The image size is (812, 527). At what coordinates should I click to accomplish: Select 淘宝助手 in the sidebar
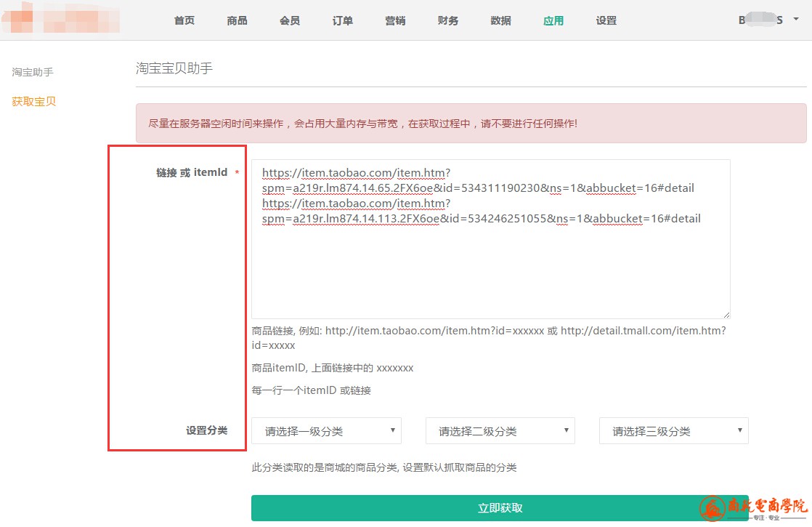pyautogui.click(x=33, y=72)
